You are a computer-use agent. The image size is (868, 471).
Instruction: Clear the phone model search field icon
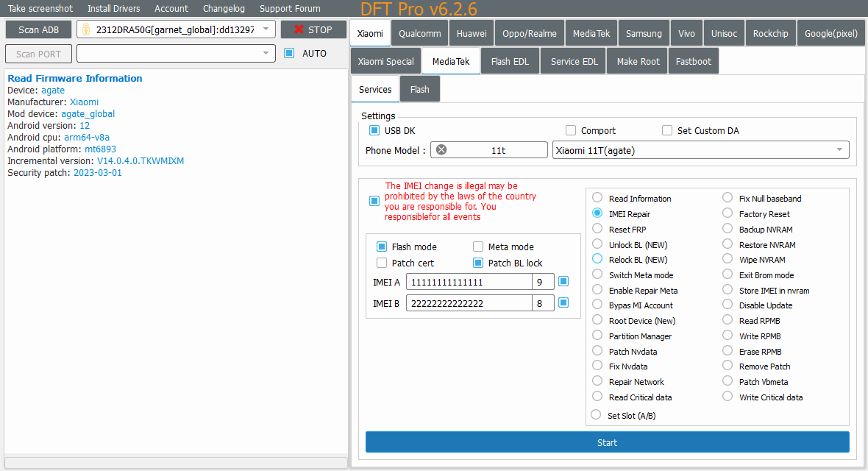coord(441,149)
